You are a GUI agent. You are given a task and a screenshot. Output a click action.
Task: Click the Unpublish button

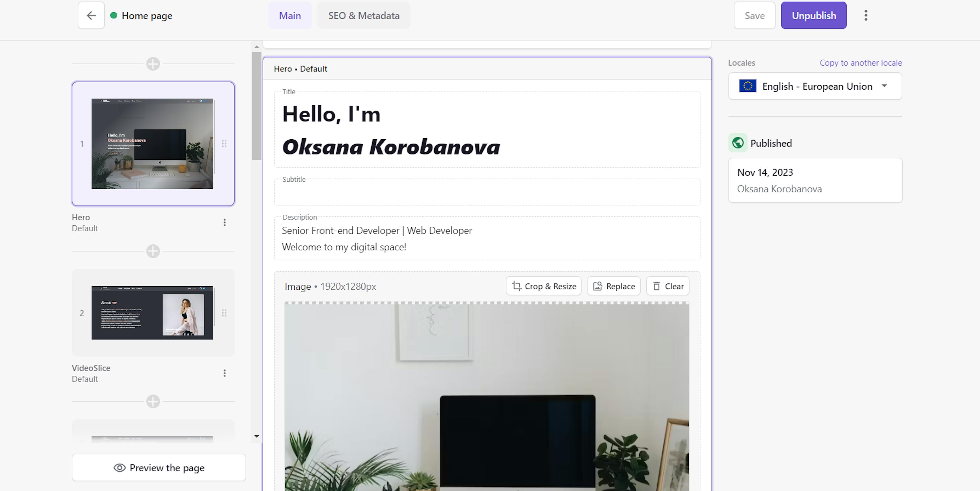pyautogui.click(x=814, y=16)
